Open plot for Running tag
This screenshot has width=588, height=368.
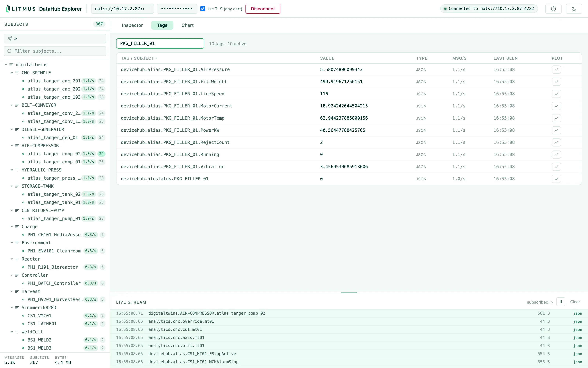click(x=556, y=155)
